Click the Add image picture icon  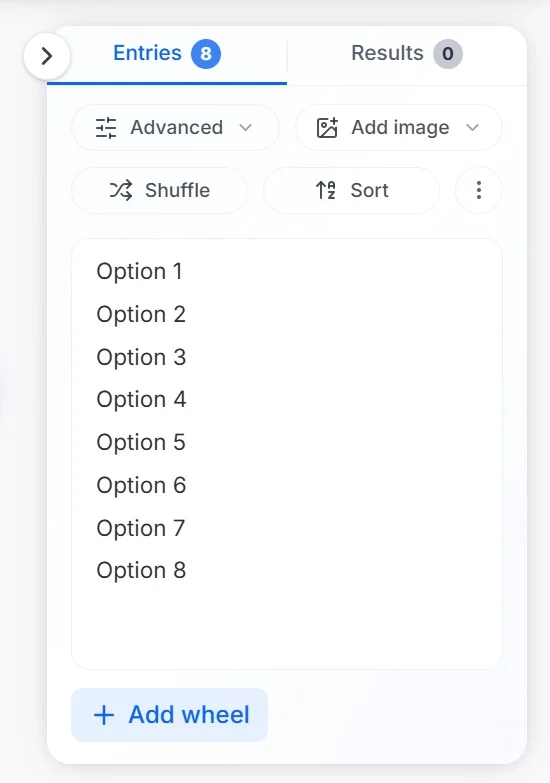tap(327, 128)
